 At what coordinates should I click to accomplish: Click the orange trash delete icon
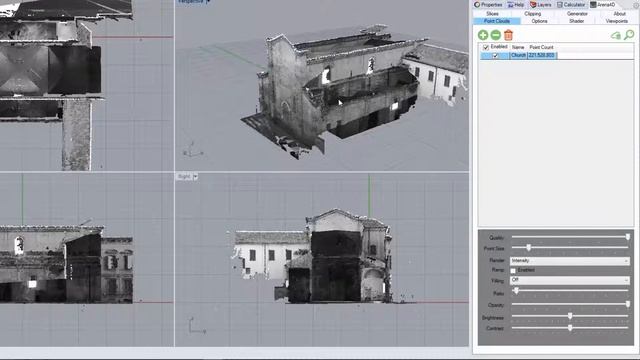point(508,35)
